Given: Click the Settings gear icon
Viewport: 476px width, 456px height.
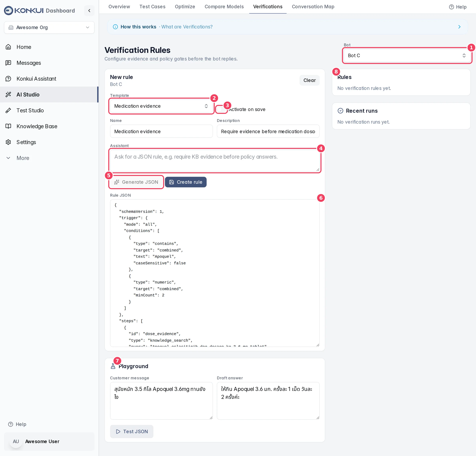Looking at the screenshot, I should pyautogui.click(x=8, y=142).
